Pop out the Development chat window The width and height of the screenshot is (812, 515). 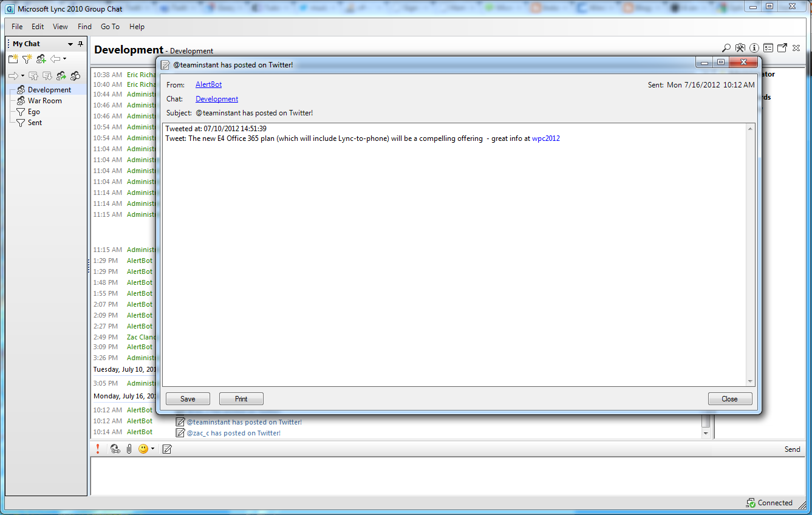tap(782, 48)
